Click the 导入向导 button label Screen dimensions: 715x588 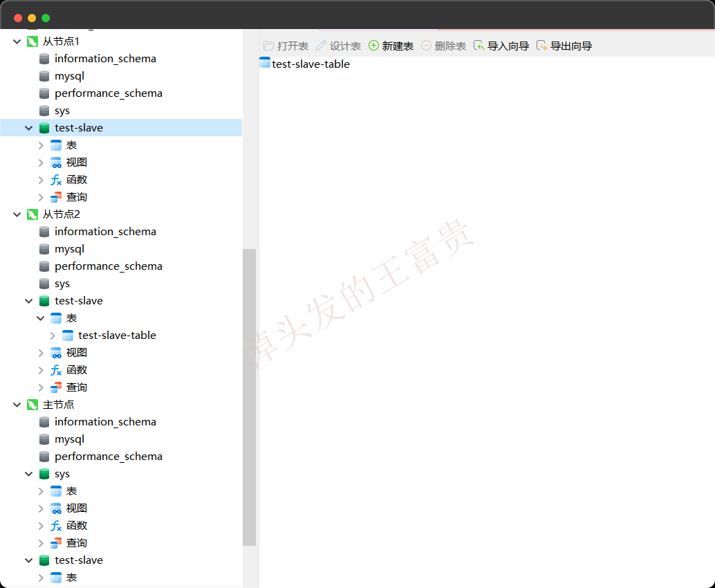coord(508,46)
